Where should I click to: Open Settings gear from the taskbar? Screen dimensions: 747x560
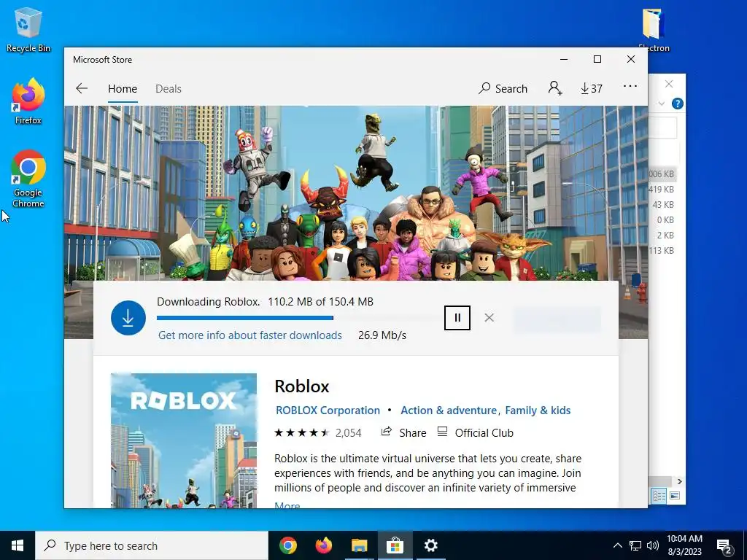coord(430,545)
